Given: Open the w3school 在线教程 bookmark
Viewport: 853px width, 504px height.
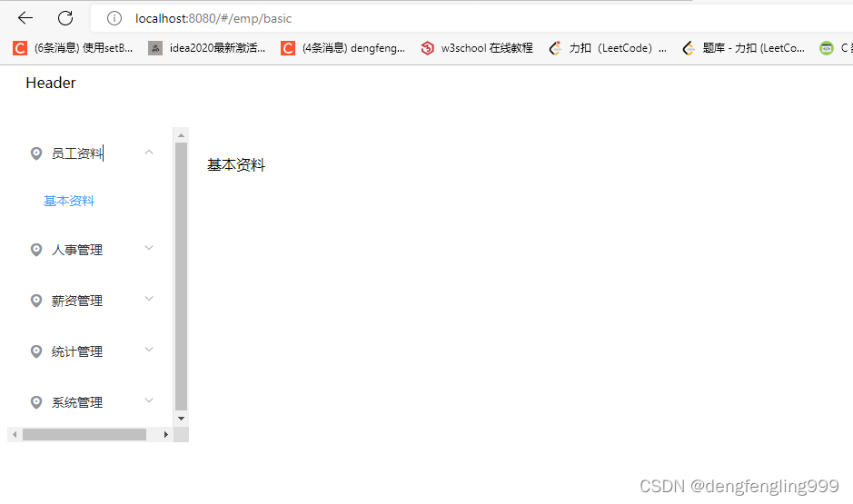Looking at the screenshot, I should pyautogui.click(x=477, y=48).
